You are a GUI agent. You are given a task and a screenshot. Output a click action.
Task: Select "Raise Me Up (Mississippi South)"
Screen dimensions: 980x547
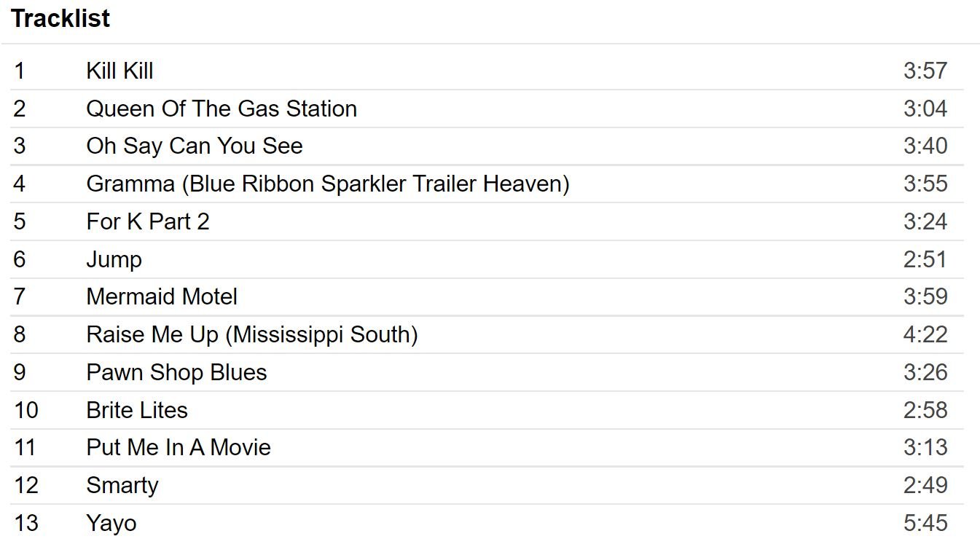coord(251,334)
